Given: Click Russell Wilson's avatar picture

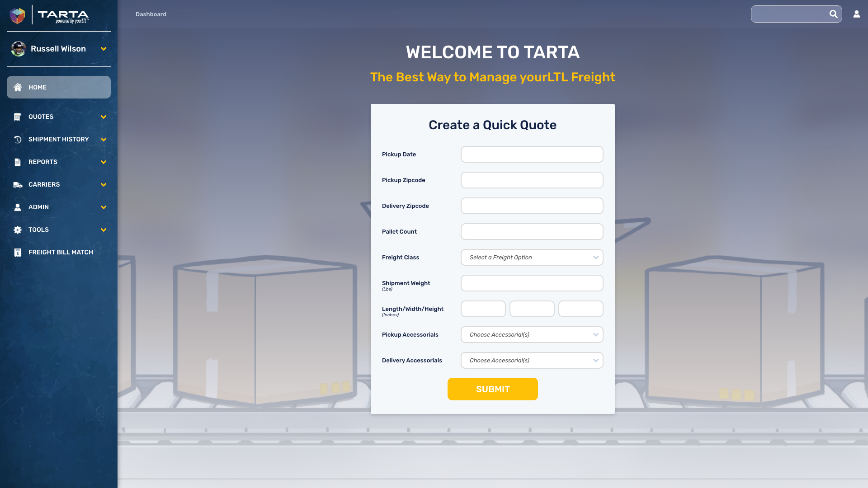Looking at the screenshot, I should pyautogui.click(x=19, y=49).
